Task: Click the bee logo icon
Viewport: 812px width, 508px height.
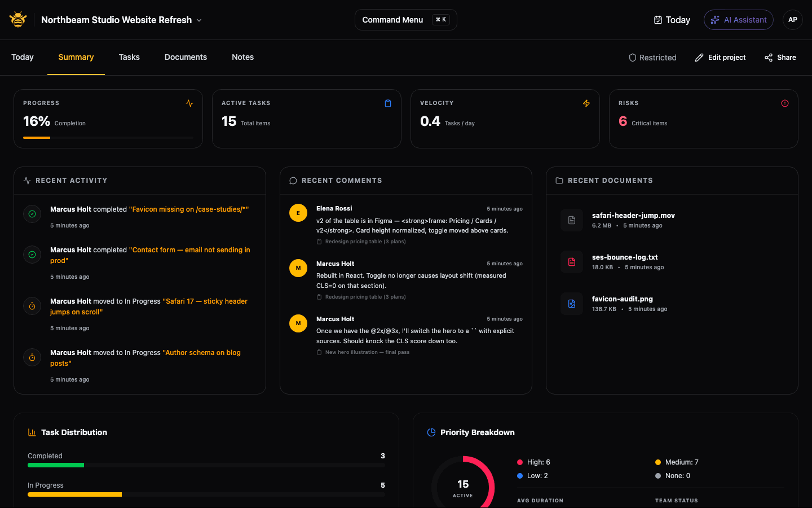Action: coord(18,20)
